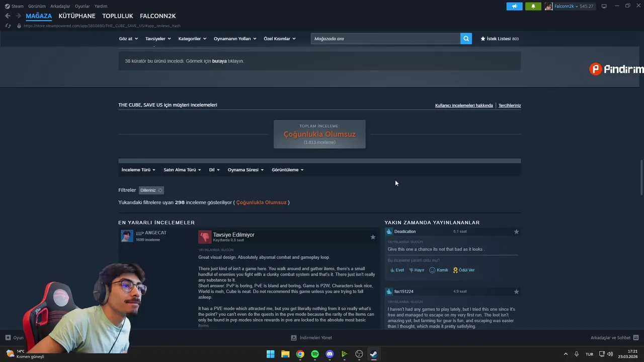Expand the Göz at dropdown
The image size is (644, 362).
click(x=128, y=39)
